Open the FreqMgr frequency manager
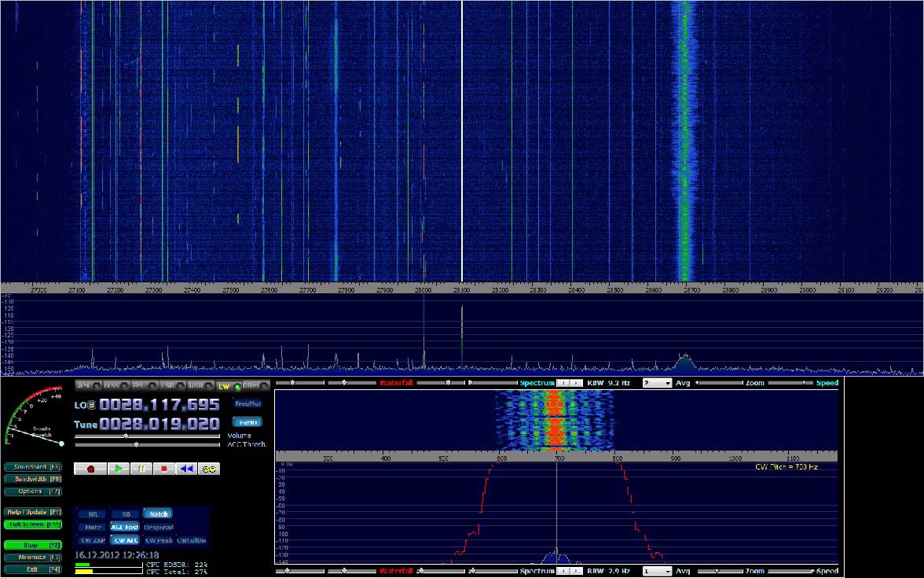Image resolution: width=924 pixels, height=578 pixels. [247, 404]
